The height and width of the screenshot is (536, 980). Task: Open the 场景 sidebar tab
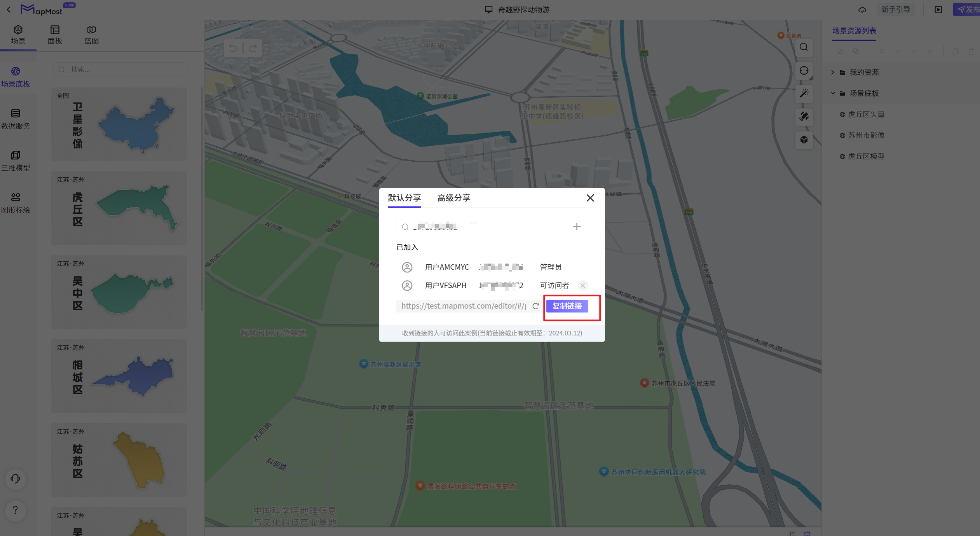click(18, 35)
